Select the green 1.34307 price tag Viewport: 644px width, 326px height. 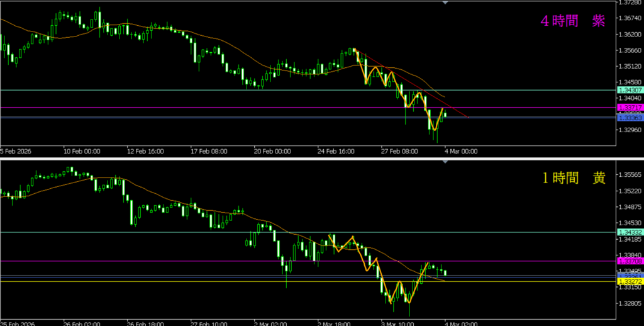click(630, 91)
